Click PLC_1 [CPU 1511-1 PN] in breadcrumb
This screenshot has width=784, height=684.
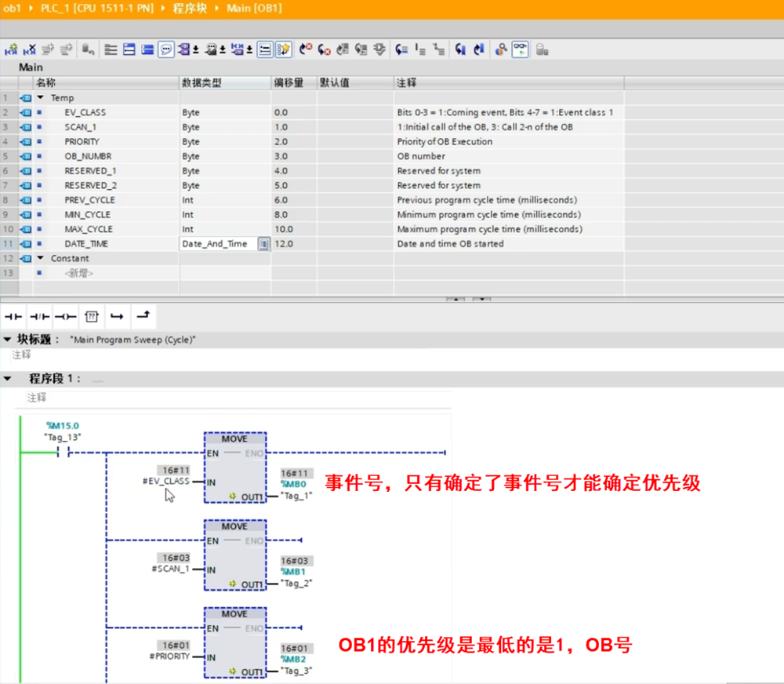[91, 8]
